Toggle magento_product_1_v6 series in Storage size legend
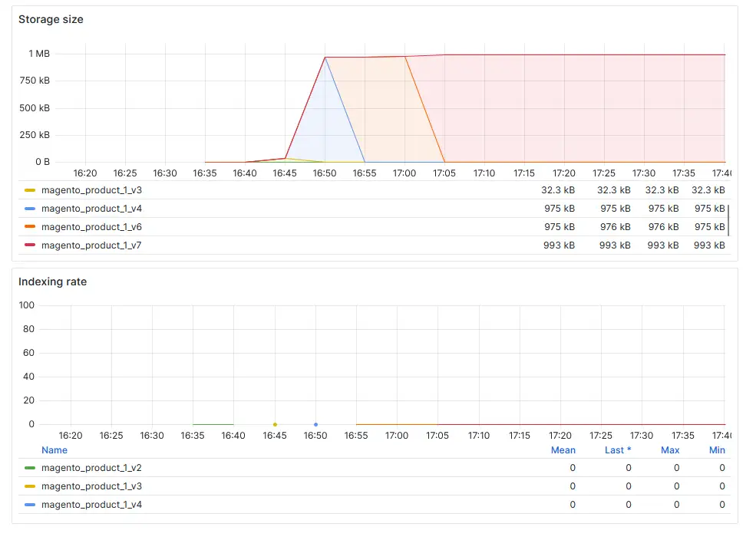756x540 pixels. coord(91,227)
